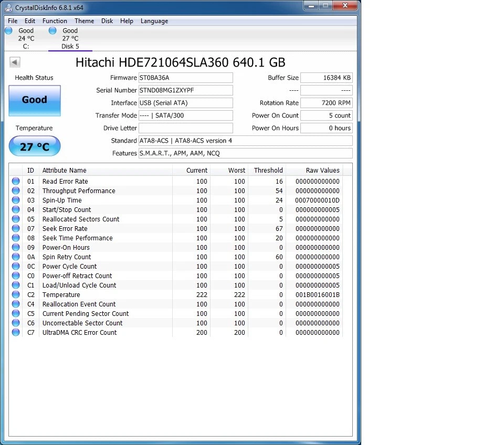Click the blue health orb for drive C:
504x445 pixels.
(9, 31)
